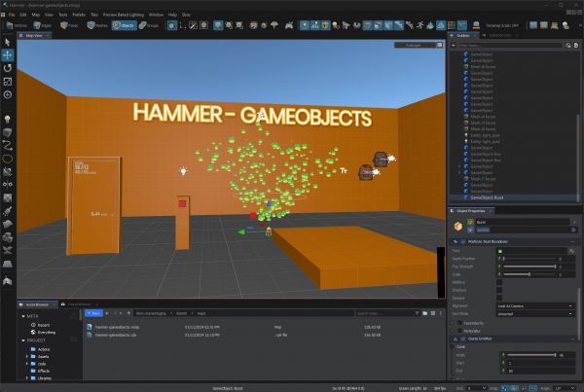Adjust the Cone Angle slider
This screenshot has height=392, width=584.
coord(531,355)
